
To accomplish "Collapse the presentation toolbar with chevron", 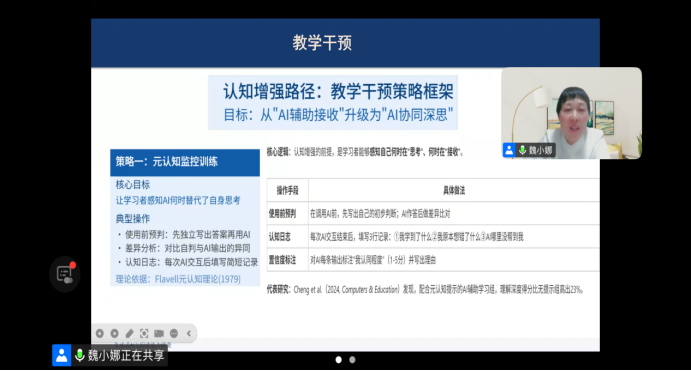I will [x=189, y=334].
